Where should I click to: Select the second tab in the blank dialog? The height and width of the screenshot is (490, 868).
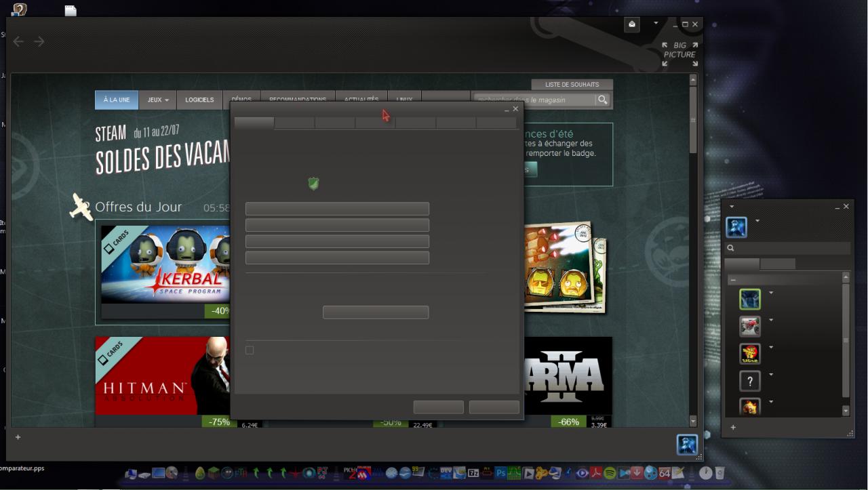[x=294, y=123]
